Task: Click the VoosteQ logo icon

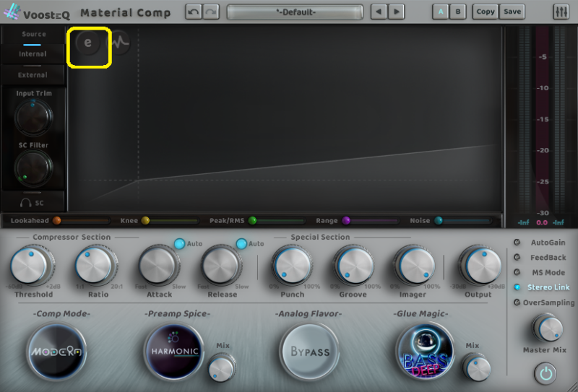Action: [12, 12]
